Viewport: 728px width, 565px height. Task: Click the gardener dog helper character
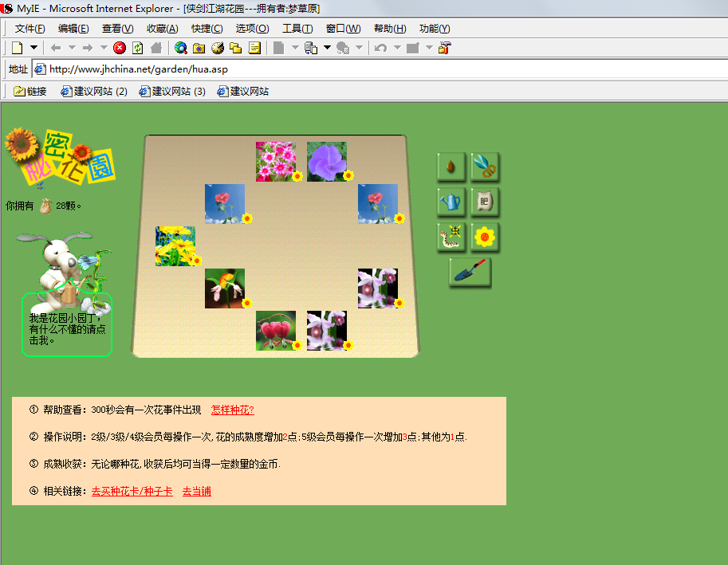click(x=64, y=272)
